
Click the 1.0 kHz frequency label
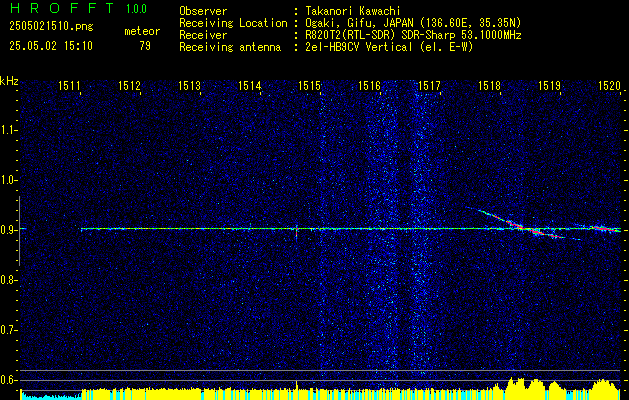[7, 180]
